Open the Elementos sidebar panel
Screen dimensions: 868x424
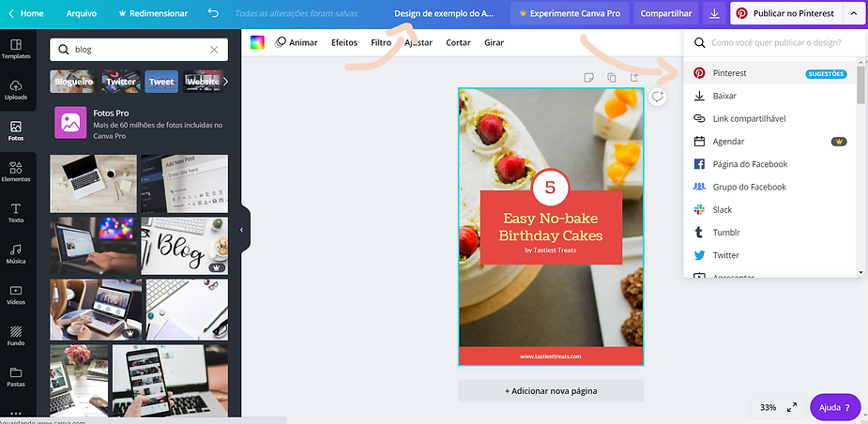point(16,172)
